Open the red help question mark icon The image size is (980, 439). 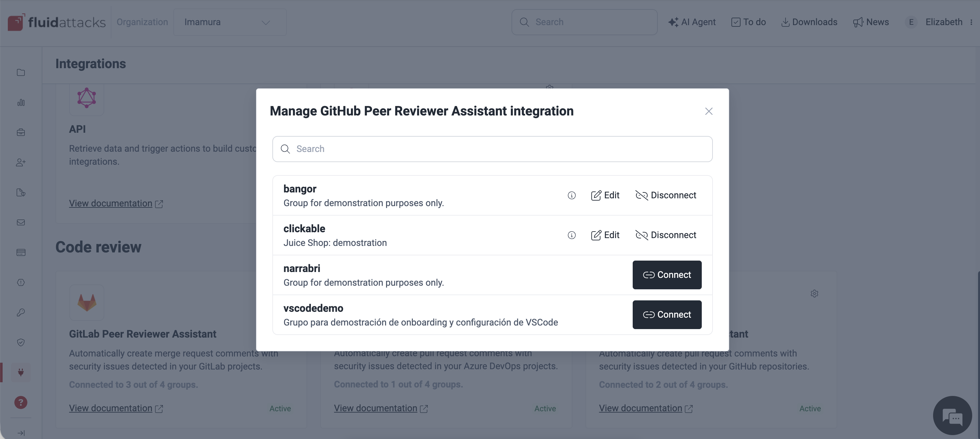point(21,402)
